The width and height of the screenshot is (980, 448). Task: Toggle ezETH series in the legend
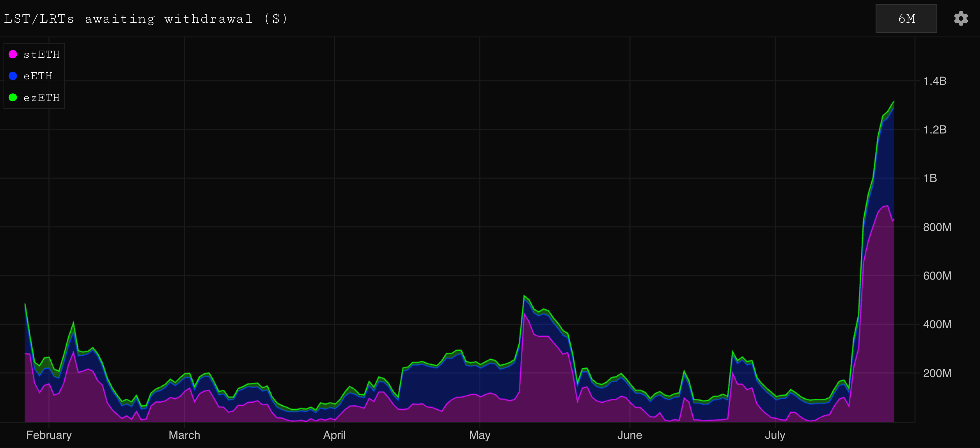click(x=42, y=98)
